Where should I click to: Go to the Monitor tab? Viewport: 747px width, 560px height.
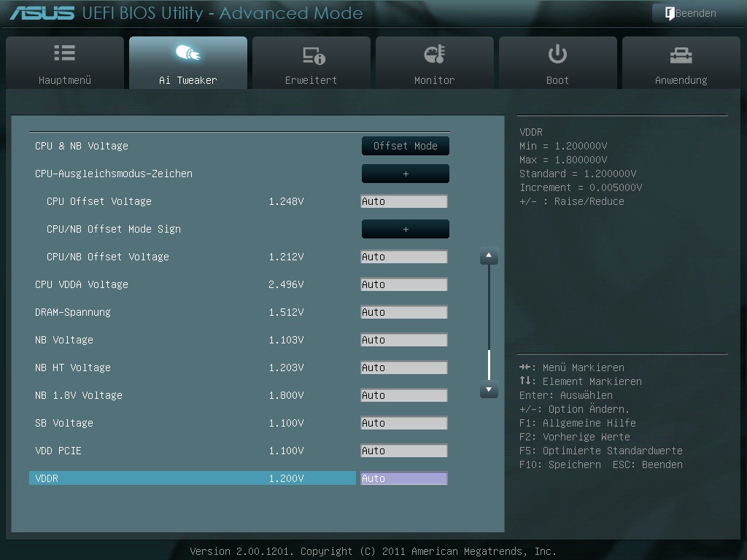435,63
